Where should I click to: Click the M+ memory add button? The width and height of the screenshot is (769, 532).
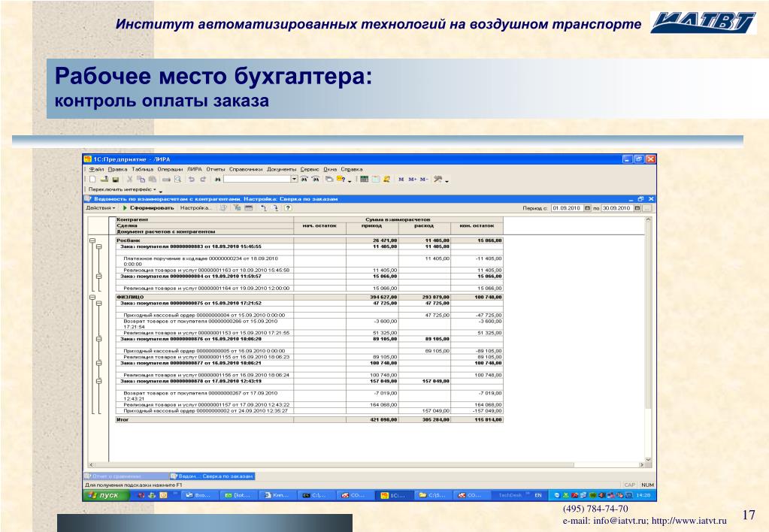click(x=413, y=180)
